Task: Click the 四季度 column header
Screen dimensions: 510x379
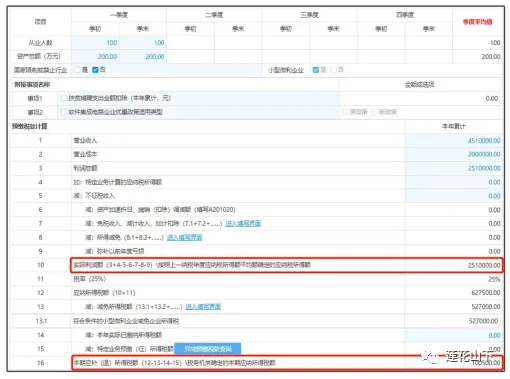Action: point(405,15)
